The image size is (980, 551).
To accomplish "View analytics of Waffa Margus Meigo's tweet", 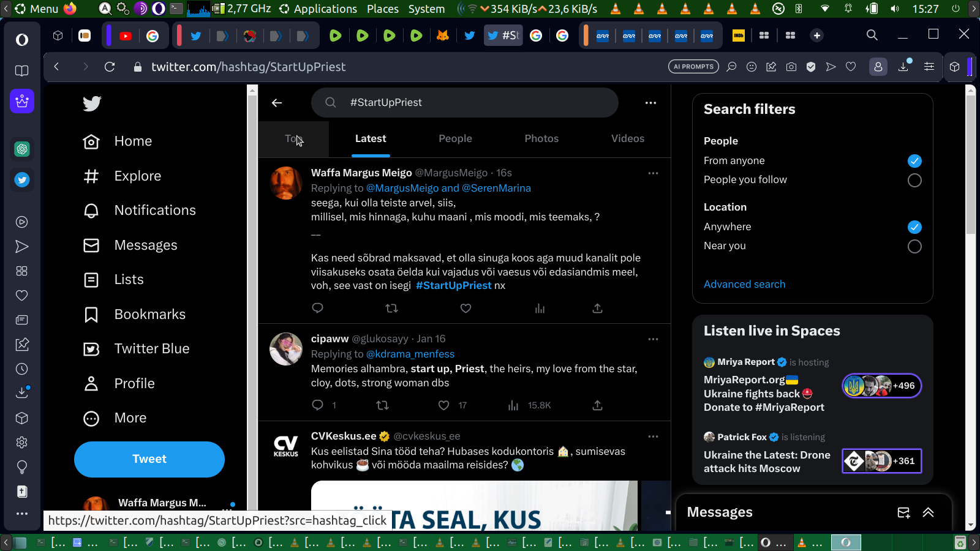I will (540, 308).
